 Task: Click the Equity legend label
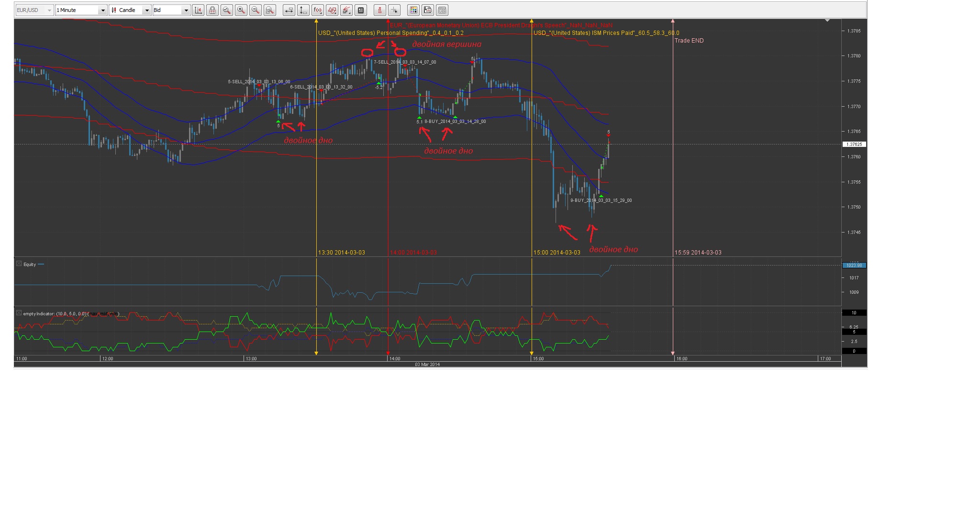(30, 264)
